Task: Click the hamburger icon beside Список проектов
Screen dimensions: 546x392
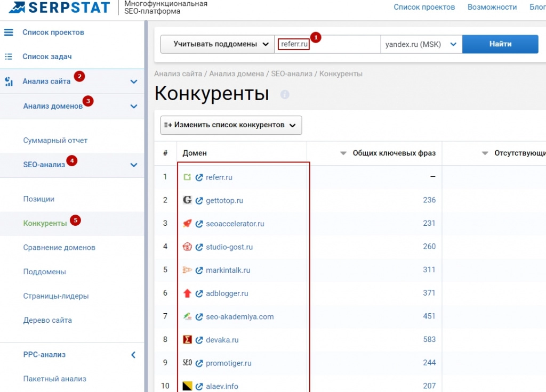Action: point(9,32)
